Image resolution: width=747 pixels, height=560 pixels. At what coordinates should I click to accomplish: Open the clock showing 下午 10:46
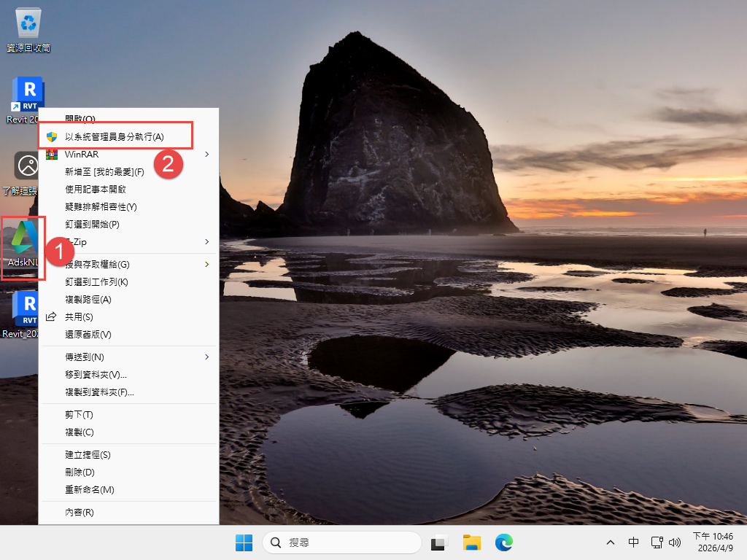[713, 542]
